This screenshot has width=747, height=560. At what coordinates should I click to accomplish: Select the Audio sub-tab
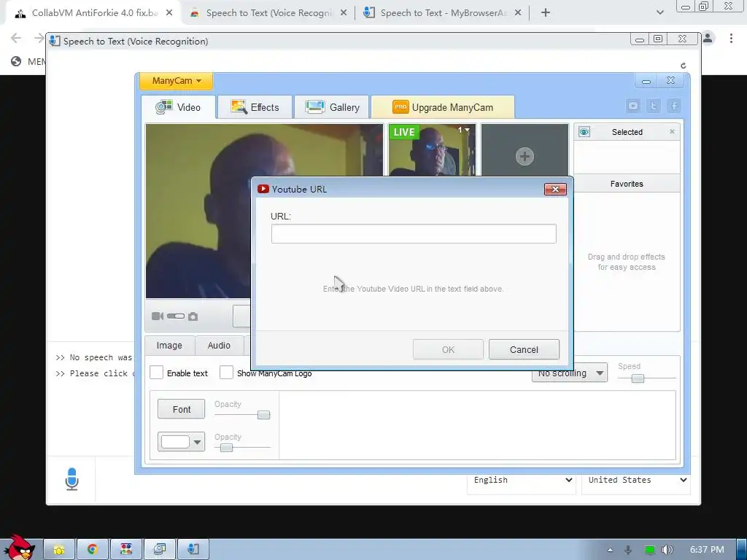(x=219, y=346)
